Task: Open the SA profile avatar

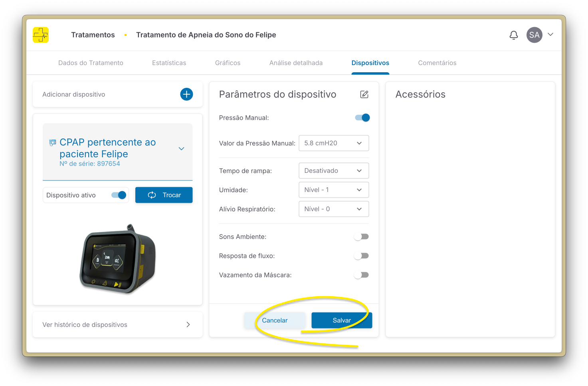Action: [x=534, y=35]
